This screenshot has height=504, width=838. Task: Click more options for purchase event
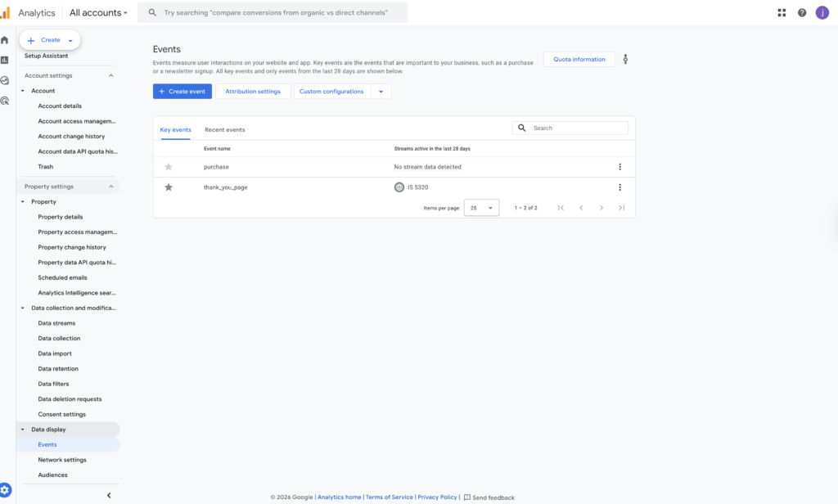619,167
